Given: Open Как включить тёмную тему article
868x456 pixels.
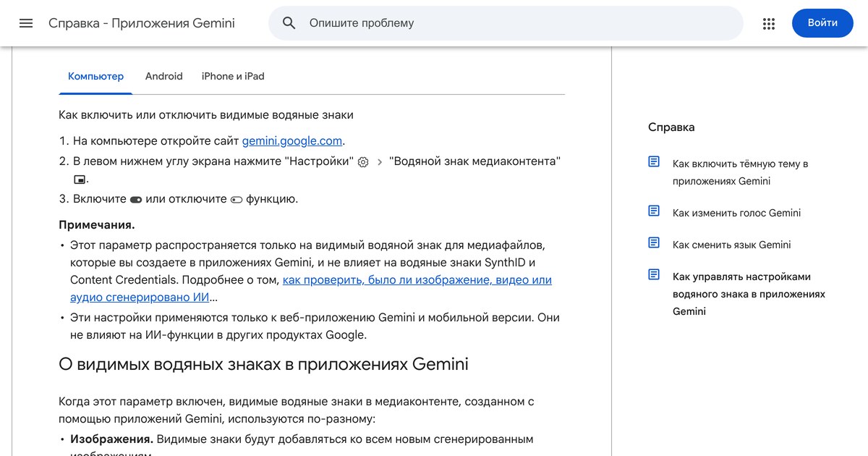Looking at the screenshot, I should [740, 172].
